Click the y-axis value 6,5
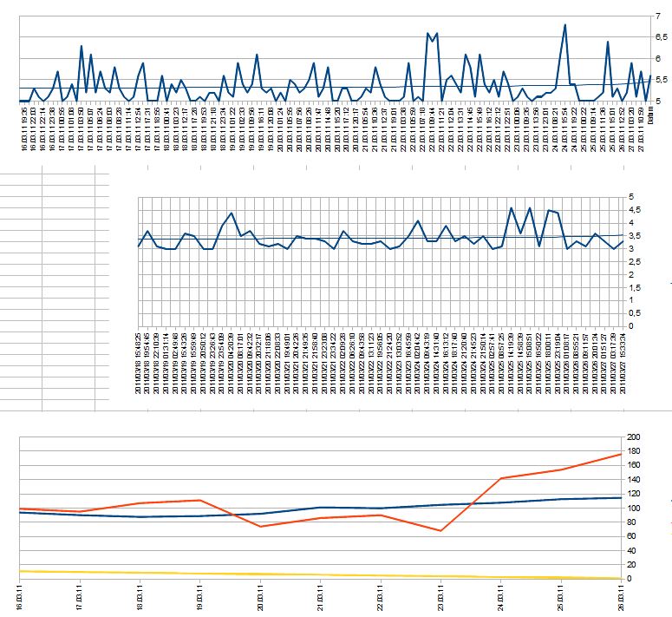Viewport: 672px width, 617px height. [662, 37]
